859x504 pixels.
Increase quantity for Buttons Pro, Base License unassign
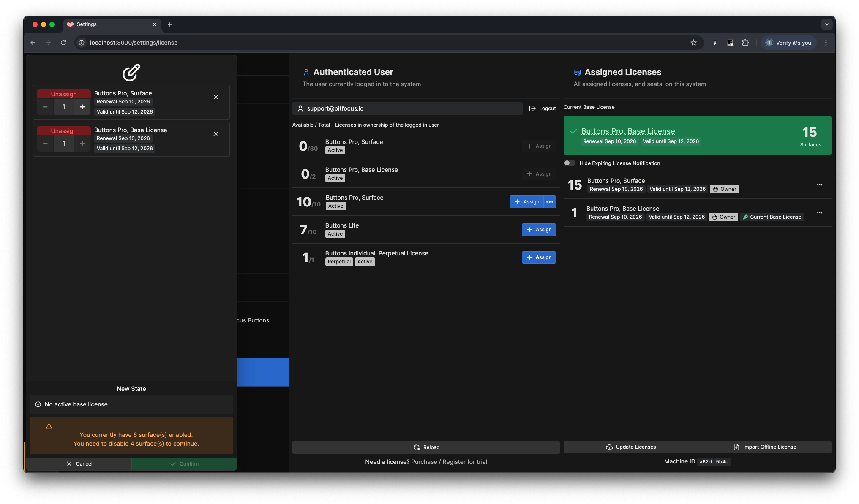point(82,144)
